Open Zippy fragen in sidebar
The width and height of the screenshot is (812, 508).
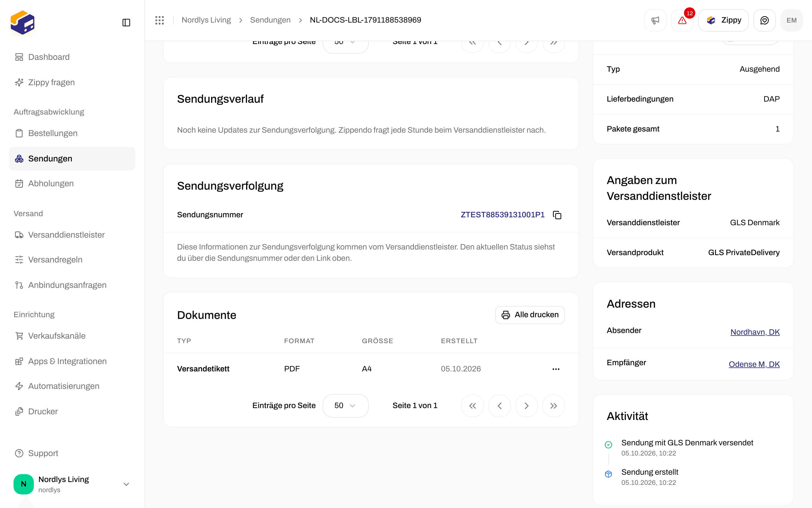pyautogui.click(x=72, y=82)
